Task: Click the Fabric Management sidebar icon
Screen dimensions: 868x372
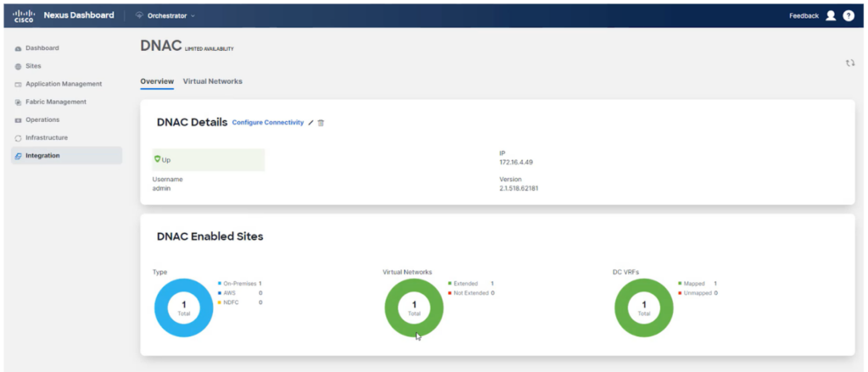Action: [18, 103]
